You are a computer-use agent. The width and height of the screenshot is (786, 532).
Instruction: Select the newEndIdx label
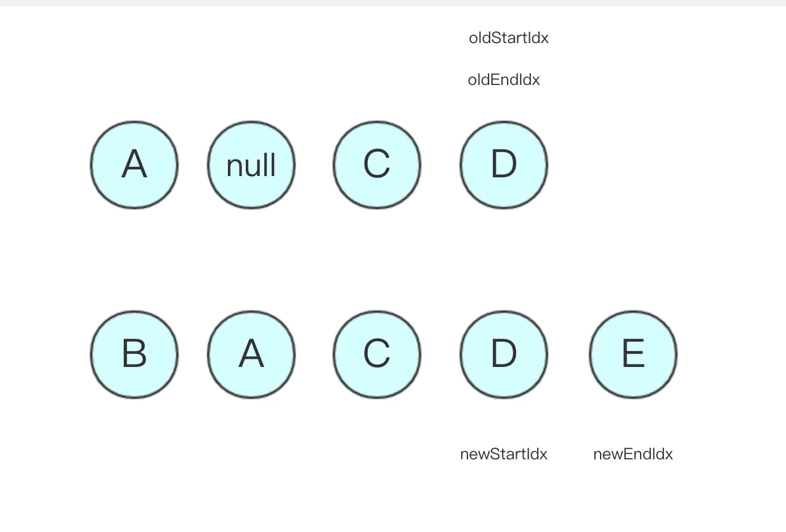633,454
